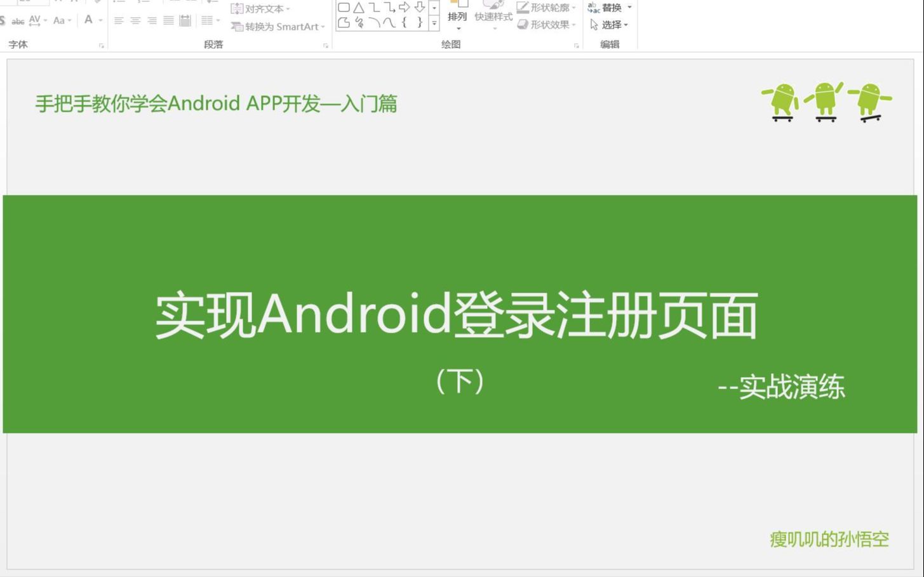Select the elbow arrow connector shape

[x=389, y=8]
